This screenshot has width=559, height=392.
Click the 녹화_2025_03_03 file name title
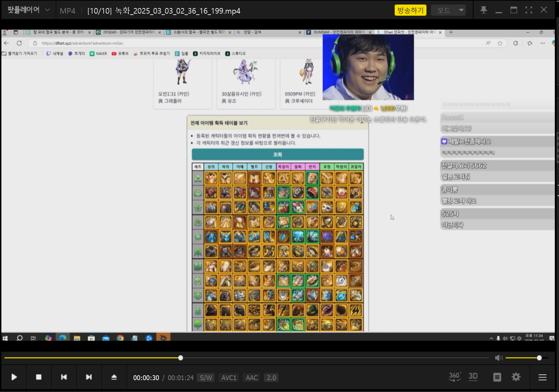click(x=178, y=11)
